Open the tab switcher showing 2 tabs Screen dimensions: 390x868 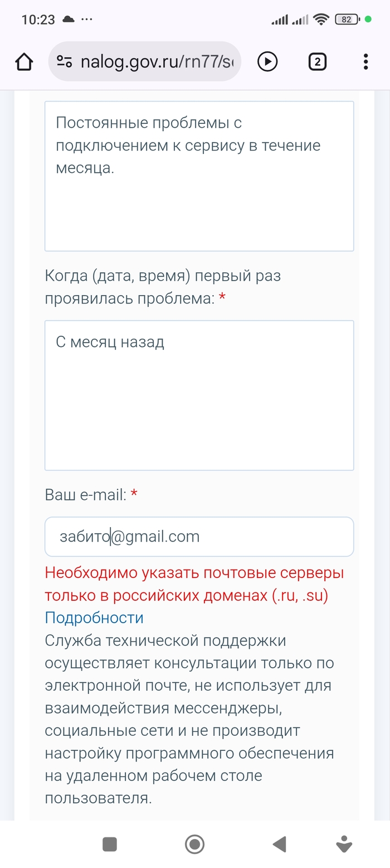(x=317, y=61)
